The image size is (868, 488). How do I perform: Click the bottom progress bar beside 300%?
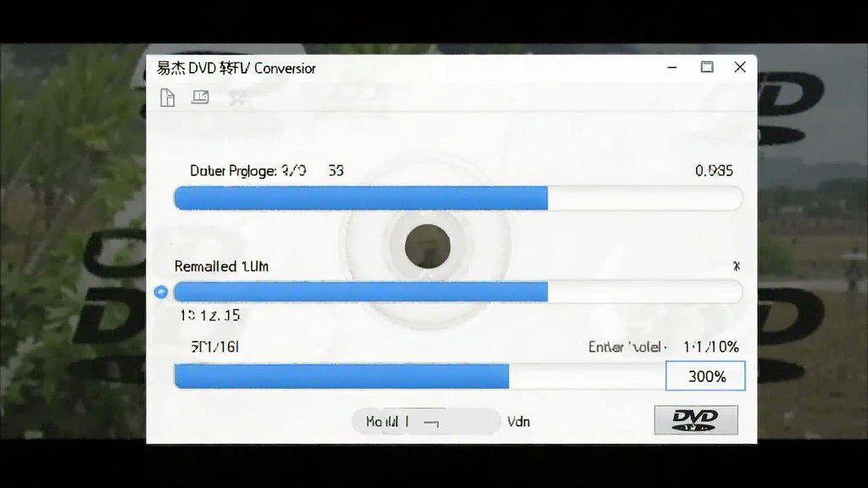(419, 376)
